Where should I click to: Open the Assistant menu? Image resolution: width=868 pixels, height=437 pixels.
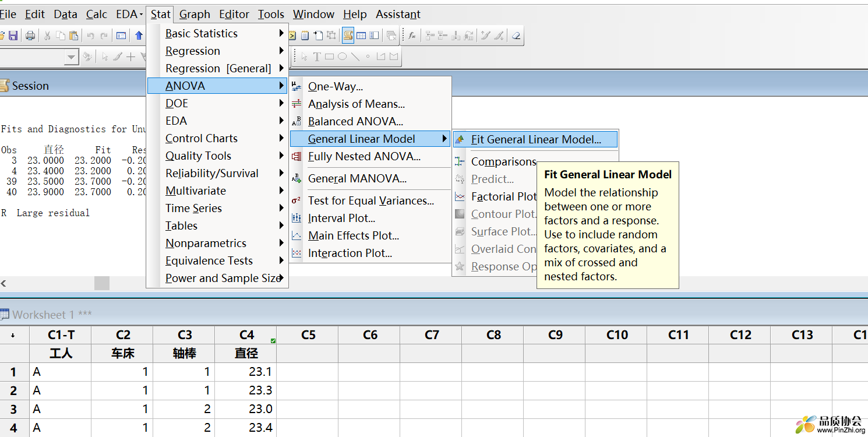[398, 14]
